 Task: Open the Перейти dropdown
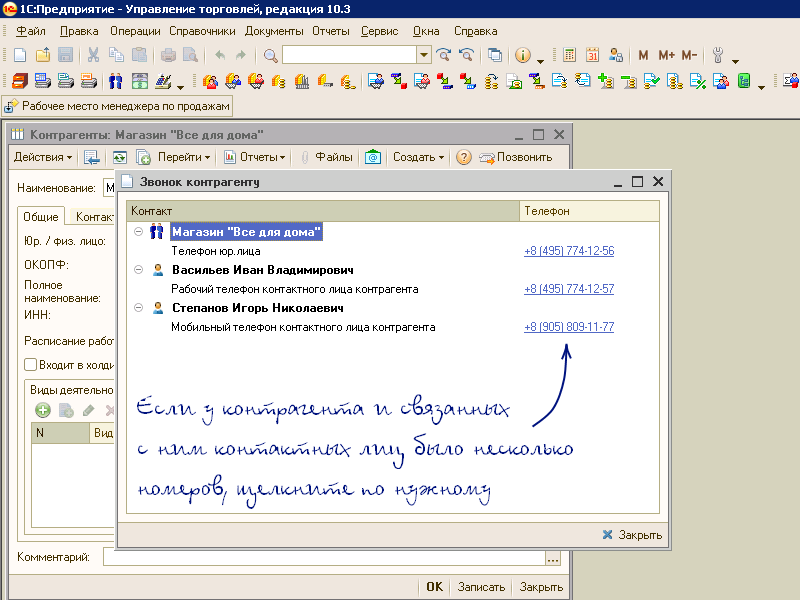(x=184, y=157)
